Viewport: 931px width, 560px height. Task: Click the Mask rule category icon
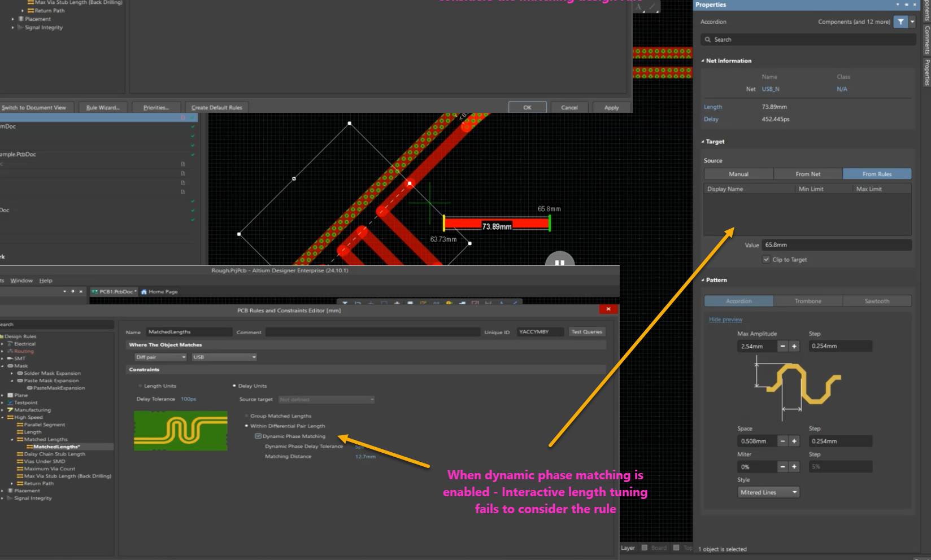[10, 366]
